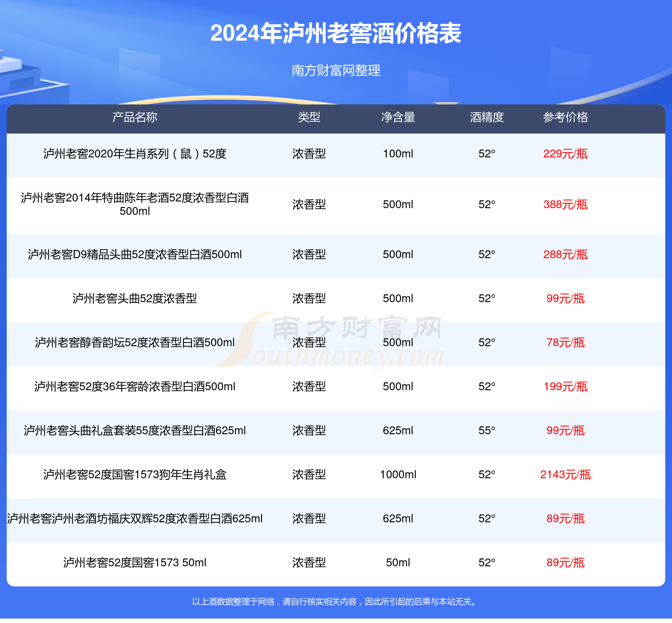672x623 pixels.
Task: Select 泸州老窖52度36年窖龄 product name
Action: [135, 386]
